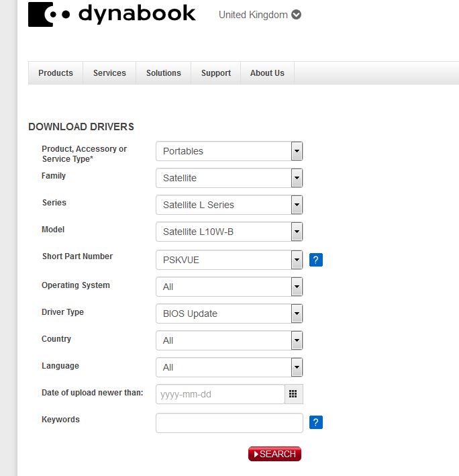
Task: Expand the Language dropdown
Action: point(229,367)
